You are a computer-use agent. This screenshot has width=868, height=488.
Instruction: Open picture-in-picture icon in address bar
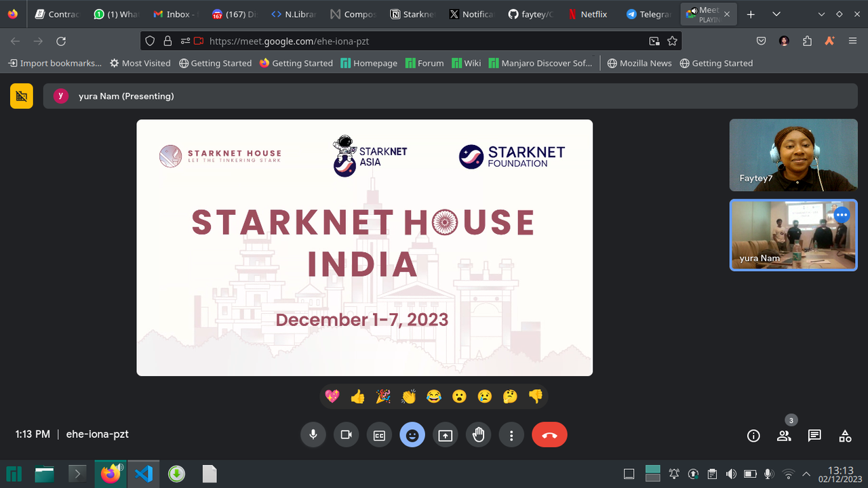(x=654, y=41)
